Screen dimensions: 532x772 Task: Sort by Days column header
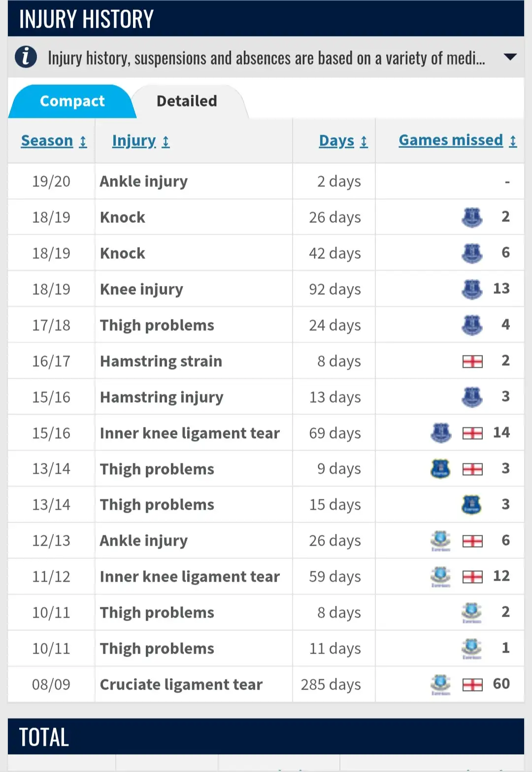click(343, 141)
